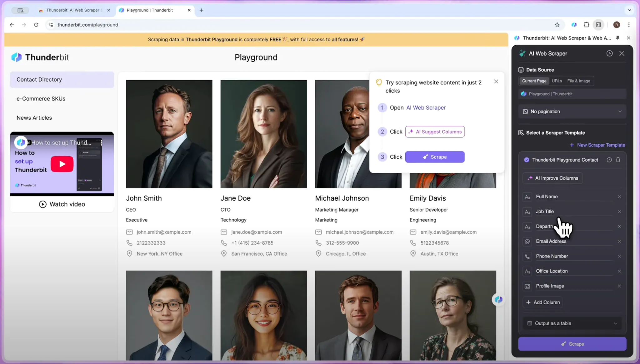Switch data source to URLs
This screenshot has height=364, width=640.
(557, 81)
